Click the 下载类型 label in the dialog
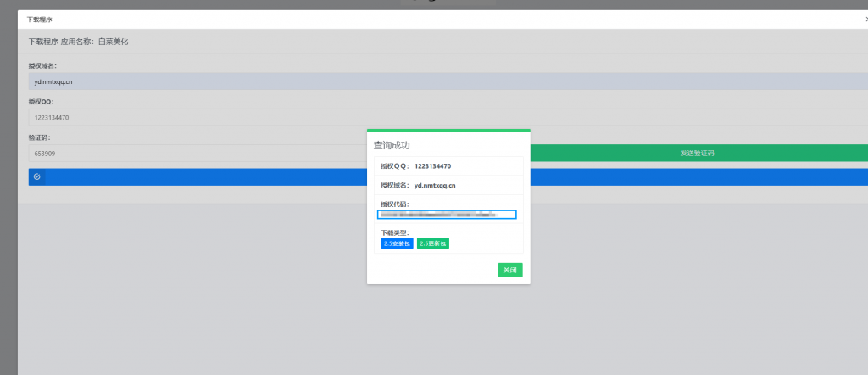This screenshot has height=375, width=868. (x=395, y=232)
